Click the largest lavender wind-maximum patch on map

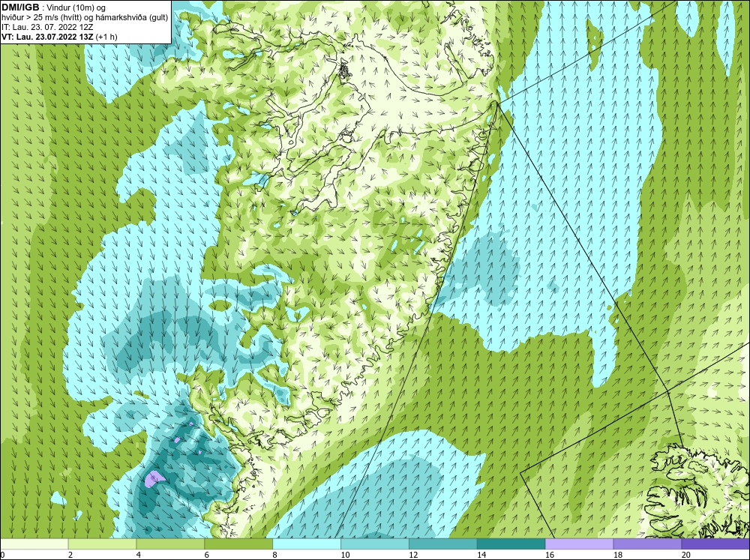pyautogui.click(x=154, y=479)
